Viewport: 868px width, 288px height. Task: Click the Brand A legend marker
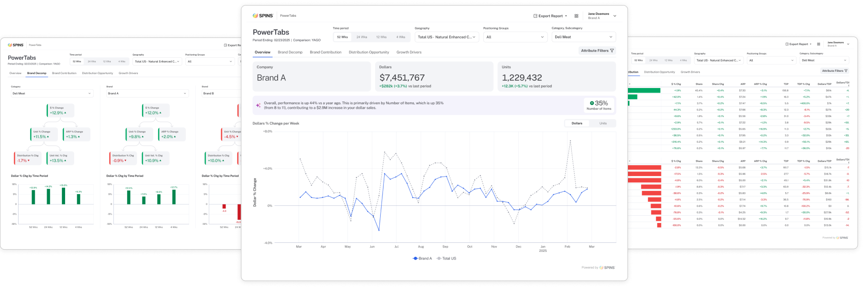pos(415,259)
